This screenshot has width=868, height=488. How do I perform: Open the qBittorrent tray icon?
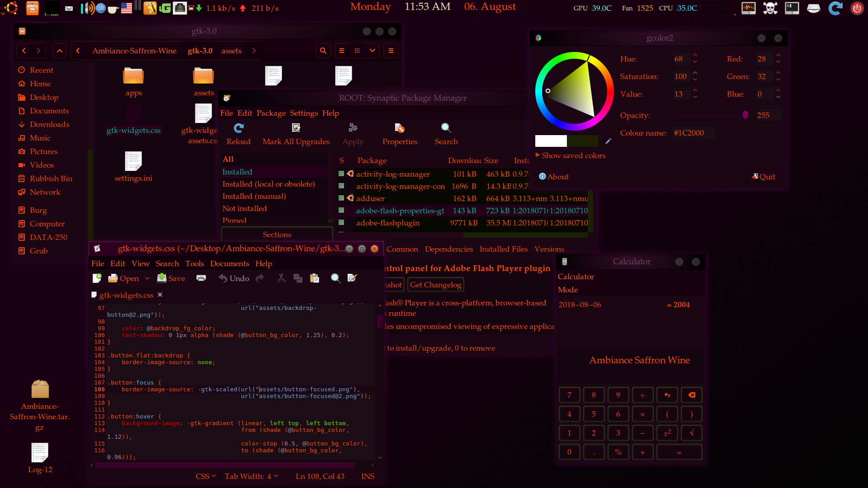pos(101,8)
